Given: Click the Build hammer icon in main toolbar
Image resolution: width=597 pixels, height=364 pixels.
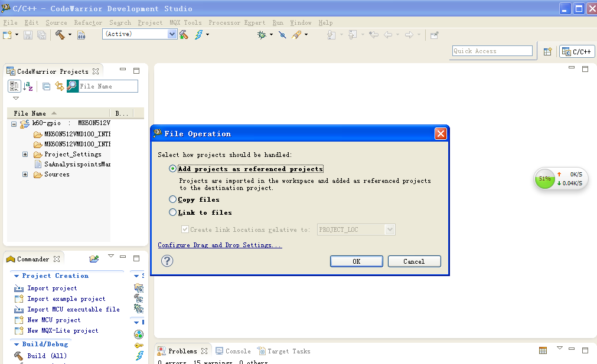Looking at the screenshot, I should [x=60, y=35].
